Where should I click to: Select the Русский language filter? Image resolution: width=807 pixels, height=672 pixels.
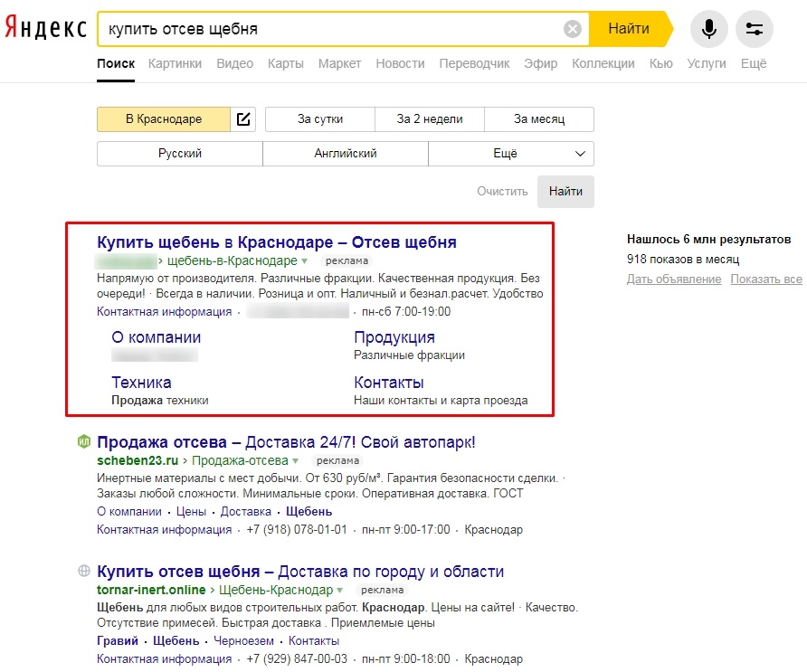[180, 154]
